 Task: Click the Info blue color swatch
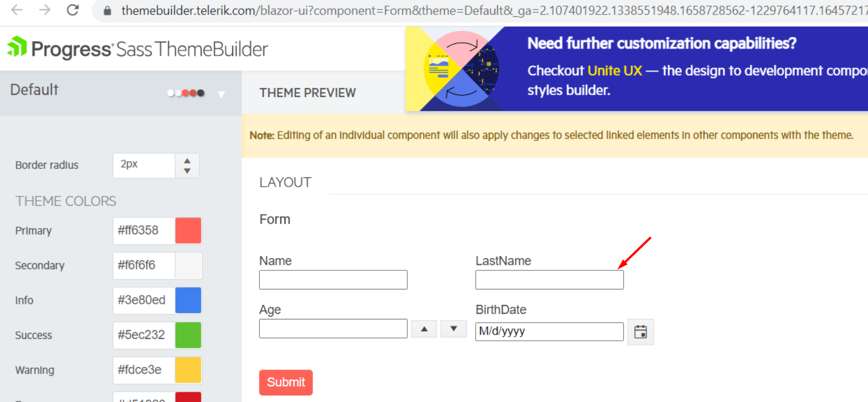[188, 300]
